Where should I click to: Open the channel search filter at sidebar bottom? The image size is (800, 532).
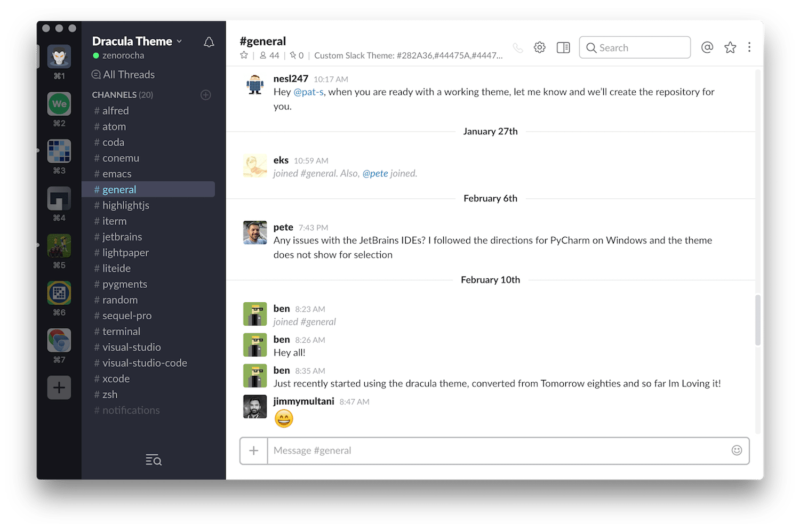point(153,460)
